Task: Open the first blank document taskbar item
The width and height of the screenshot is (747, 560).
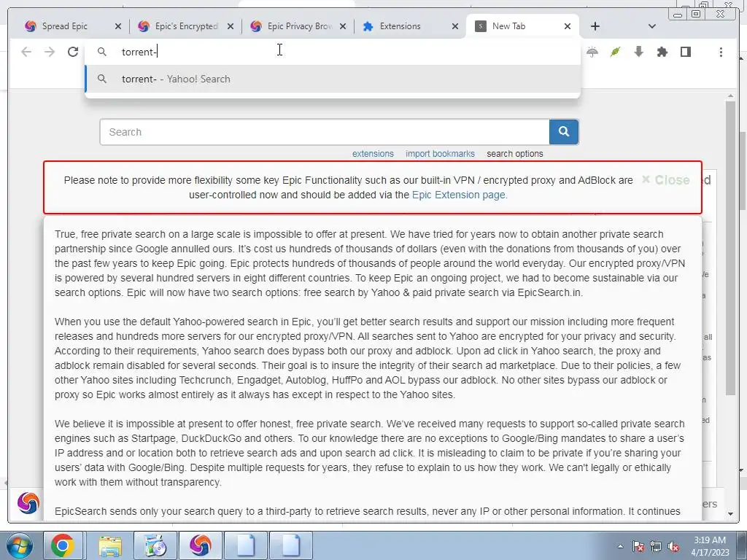Action: 247,545
